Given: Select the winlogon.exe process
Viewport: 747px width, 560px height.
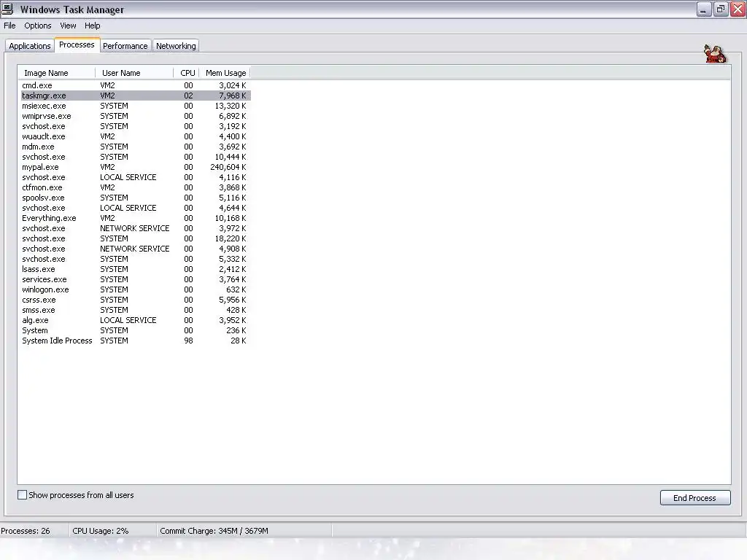Looking at the screenshot, I should click(x=135, y=289).
